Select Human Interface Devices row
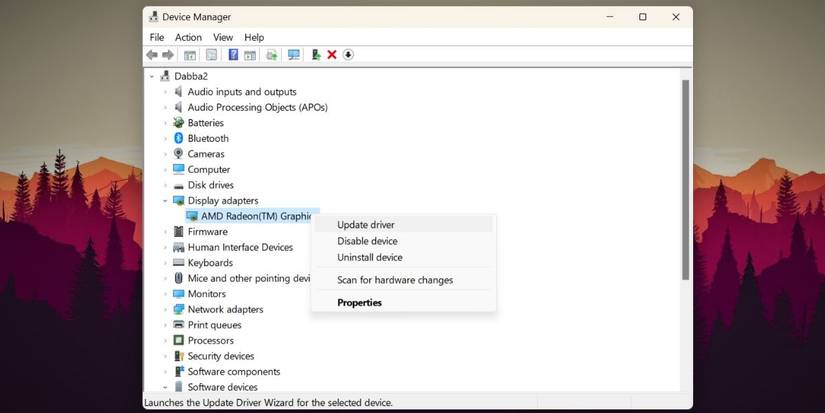Image resolution: width=825 pixels, height=413 pixels. 240,247
